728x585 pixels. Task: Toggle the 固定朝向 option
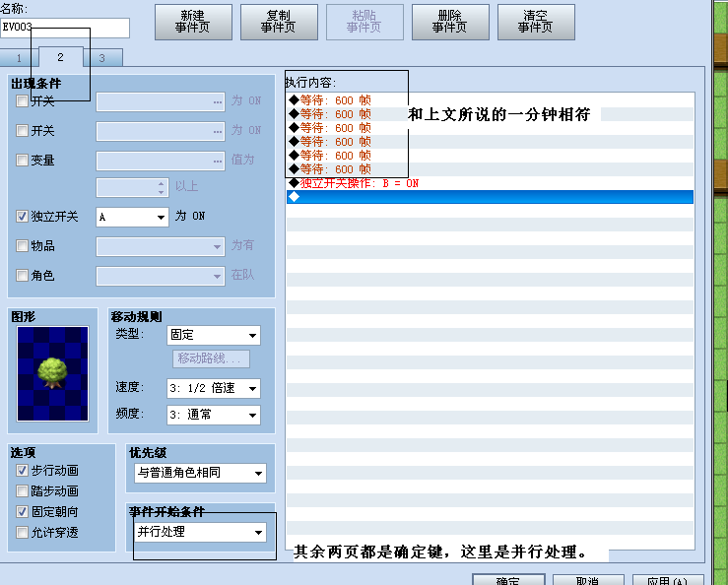point(22,512)
